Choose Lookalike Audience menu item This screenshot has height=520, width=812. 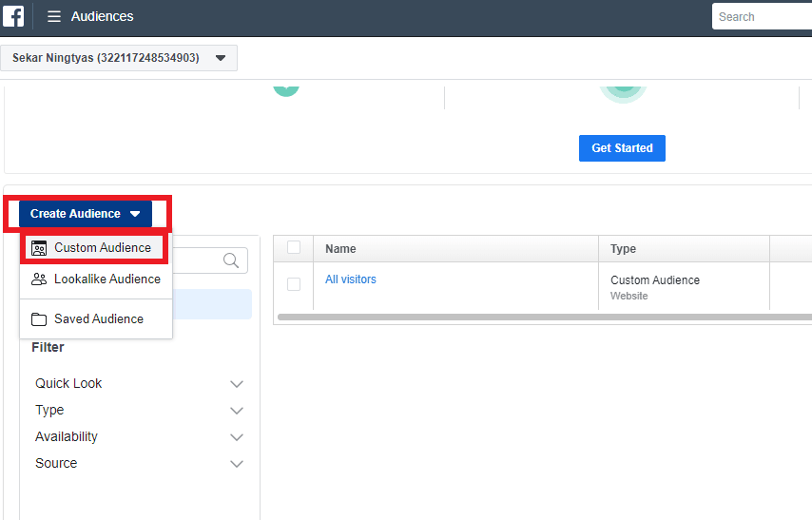[x=106, y=279]
